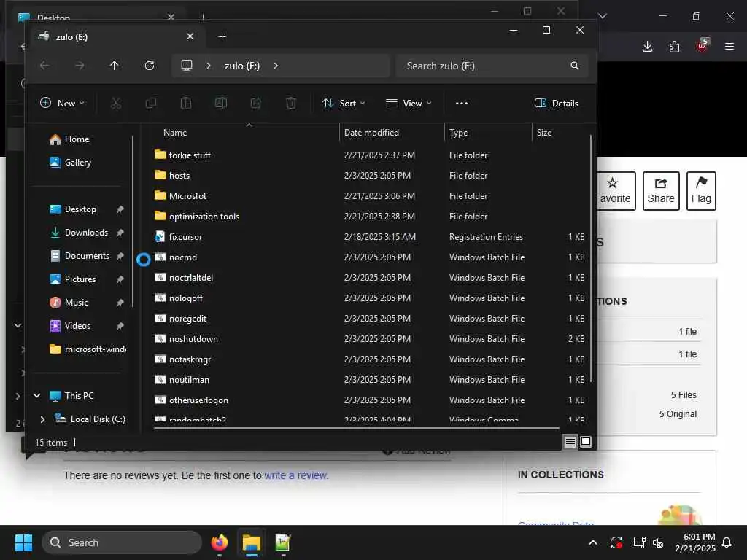Image resolution: width=747 pixels, height=560 pixels.
Task: Open the Sort dropdown menu
Action: click(x=344, y=104)
